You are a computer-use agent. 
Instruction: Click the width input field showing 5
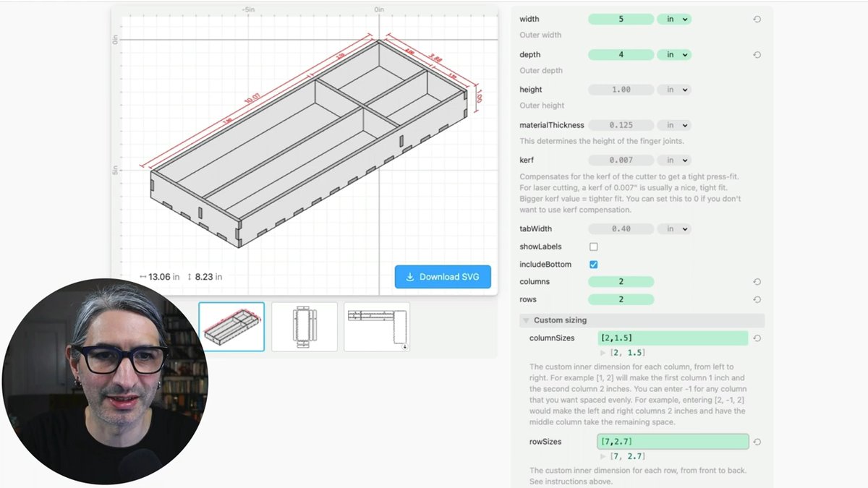[621, 20]
